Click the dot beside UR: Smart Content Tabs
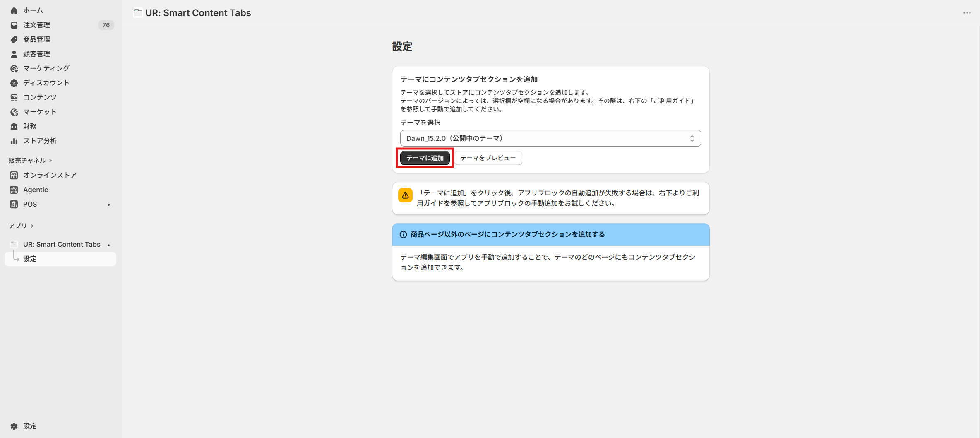 [x=109, y=245]
